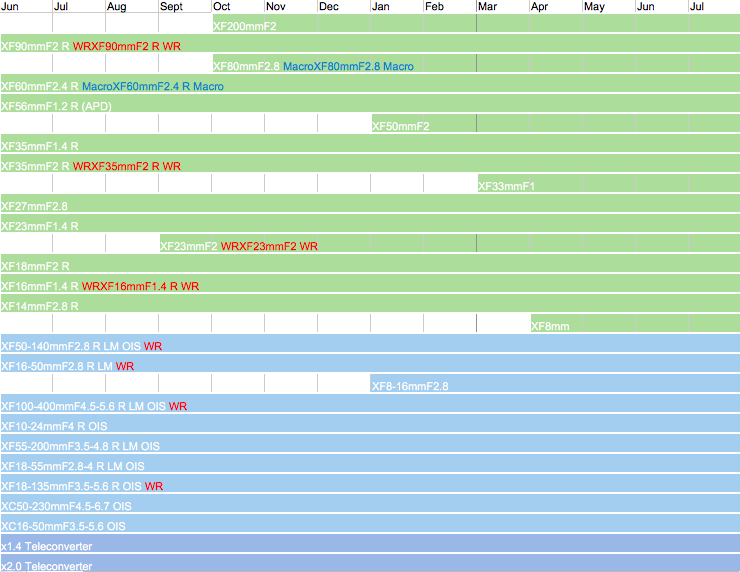This screenshot has width=740, height=572.
Task: Click the XF8-16mmF2.8 bar label
Action: [x=410, y=387]
